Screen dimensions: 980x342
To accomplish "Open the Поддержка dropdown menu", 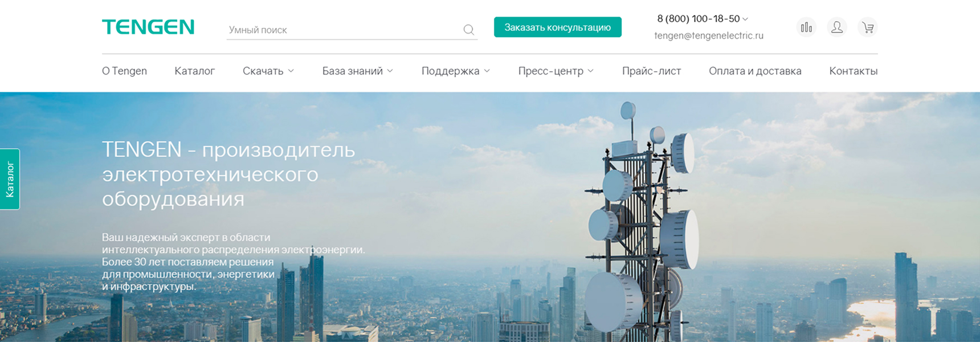I will pyautogui.click(x=455, y=71).
